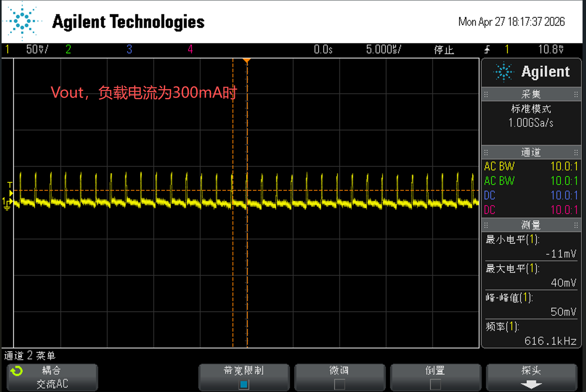The width and height of the screenshot is (586, 392).
Task: Click the channel 1 ground level indicator
Action: click(x=7, y=204)
